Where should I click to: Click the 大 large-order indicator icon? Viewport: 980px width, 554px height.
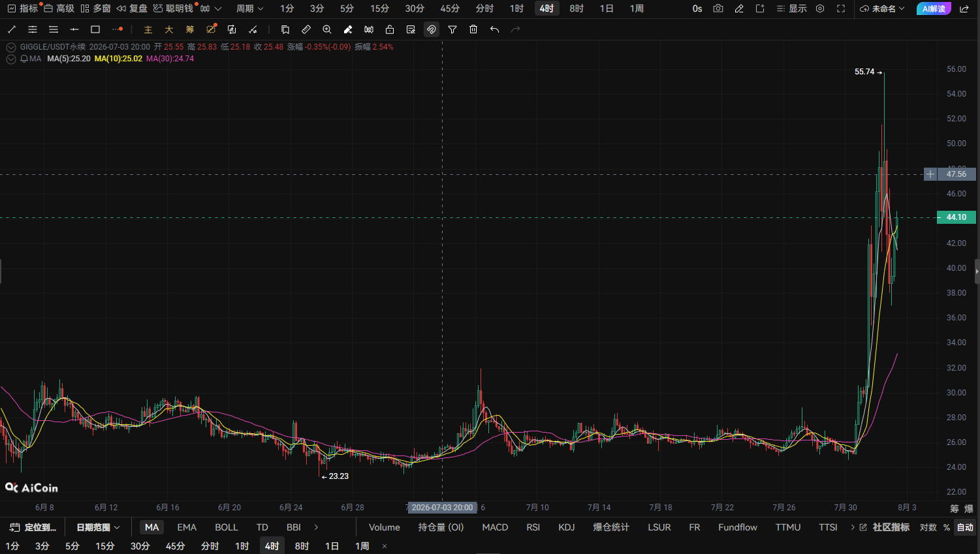169,29
